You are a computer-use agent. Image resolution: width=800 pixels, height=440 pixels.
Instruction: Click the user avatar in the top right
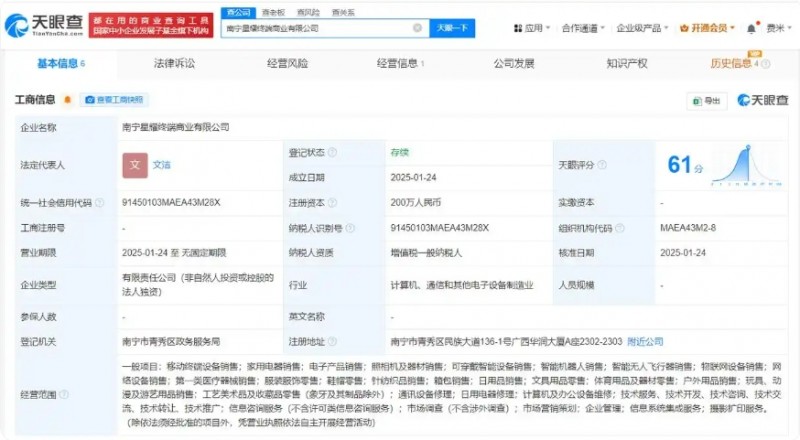[752, 28]
